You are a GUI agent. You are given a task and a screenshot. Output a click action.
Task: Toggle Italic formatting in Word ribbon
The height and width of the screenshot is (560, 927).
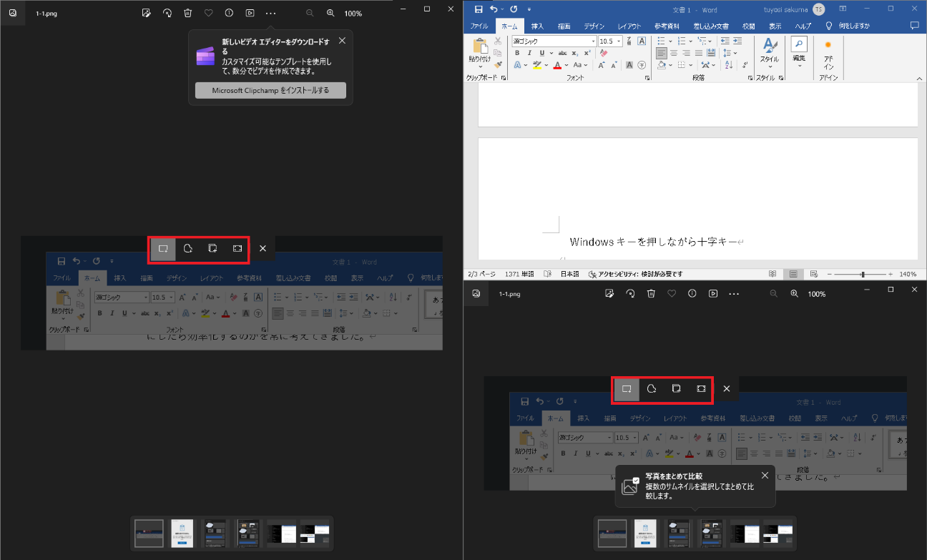pyautogui.click(x=529, y=53)
